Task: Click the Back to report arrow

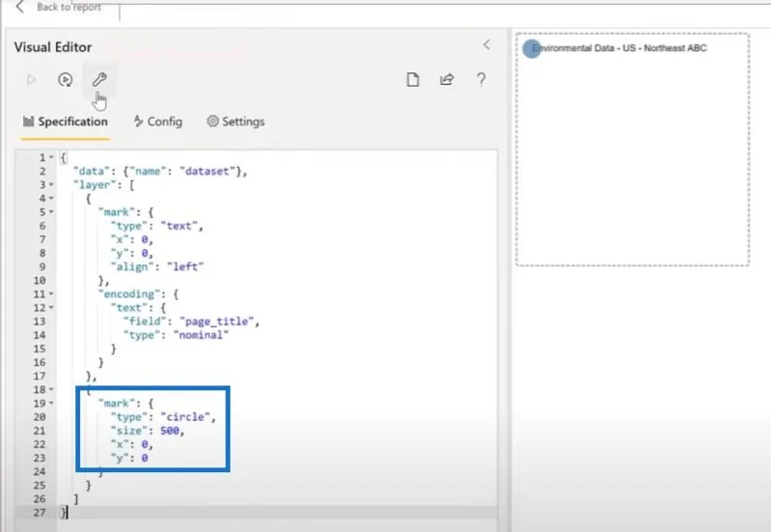Action: click(x=19, y=7)
